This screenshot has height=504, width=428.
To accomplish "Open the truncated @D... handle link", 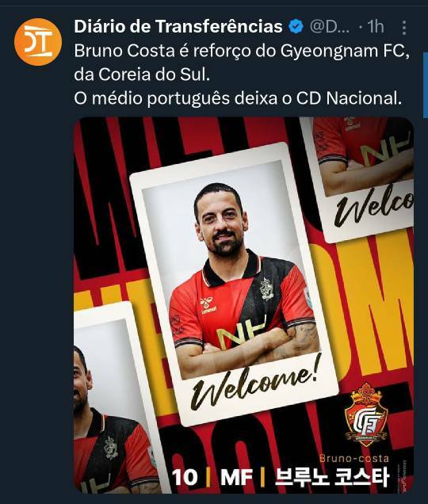I will point(329,26).
